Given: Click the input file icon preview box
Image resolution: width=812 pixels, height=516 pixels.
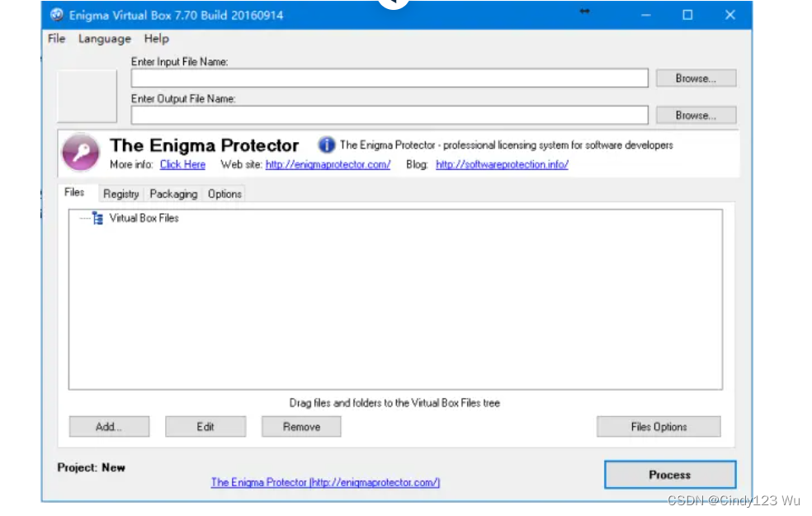Looking at the screenshot, I should [x=87, y=97].
